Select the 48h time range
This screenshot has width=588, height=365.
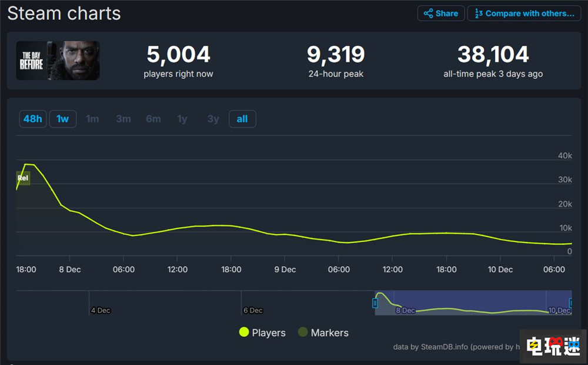coord(32,119)
